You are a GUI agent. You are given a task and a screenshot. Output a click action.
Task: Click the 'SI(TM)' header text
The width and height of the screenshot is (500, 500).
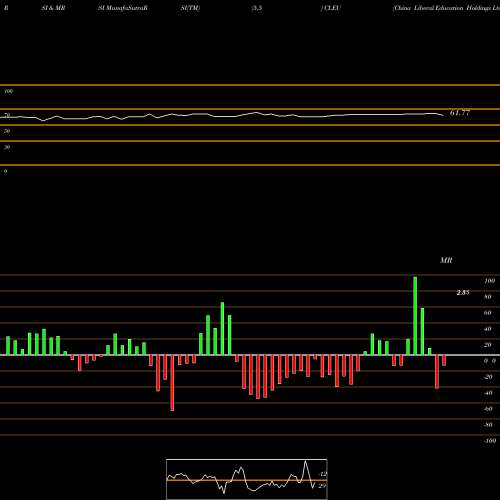190,8
